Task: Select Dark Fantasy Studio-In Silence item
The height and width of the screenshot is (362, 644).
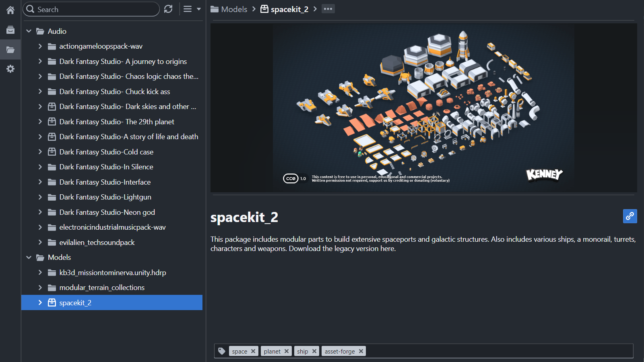Action: coord(106,167)
